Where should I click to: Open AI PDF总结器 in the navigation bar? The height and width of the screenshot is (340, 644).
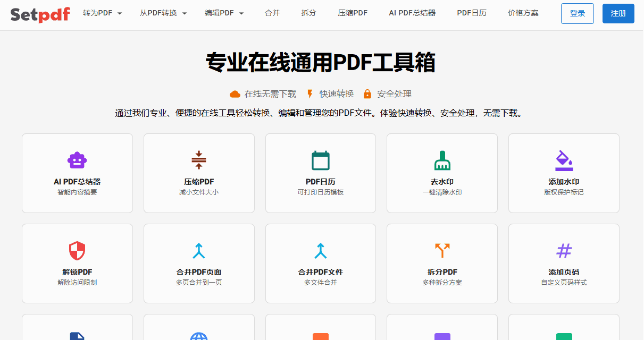pos(412,13)
